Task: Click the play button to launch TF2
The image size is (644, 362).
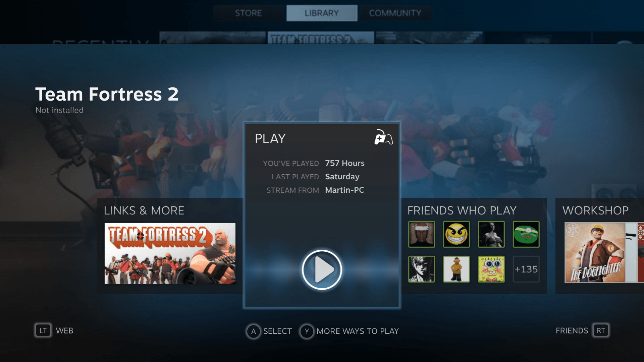Action: pyautogui.click(x=322, y=269)
